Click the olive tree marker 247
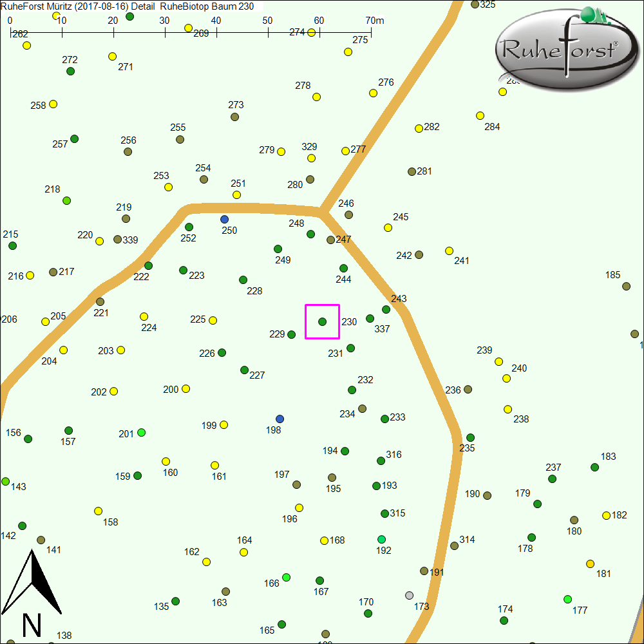644x644 pixels. pos(330,240)
